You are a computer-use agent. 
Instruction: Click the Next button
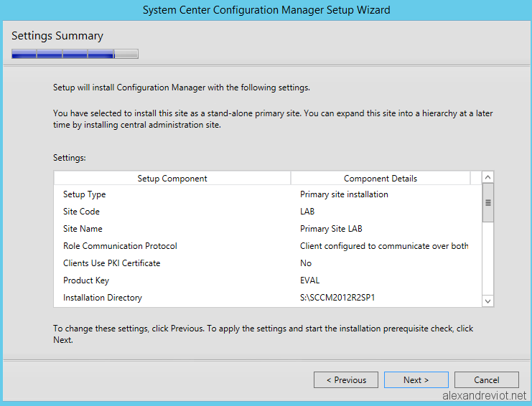[x=416, y=380]
